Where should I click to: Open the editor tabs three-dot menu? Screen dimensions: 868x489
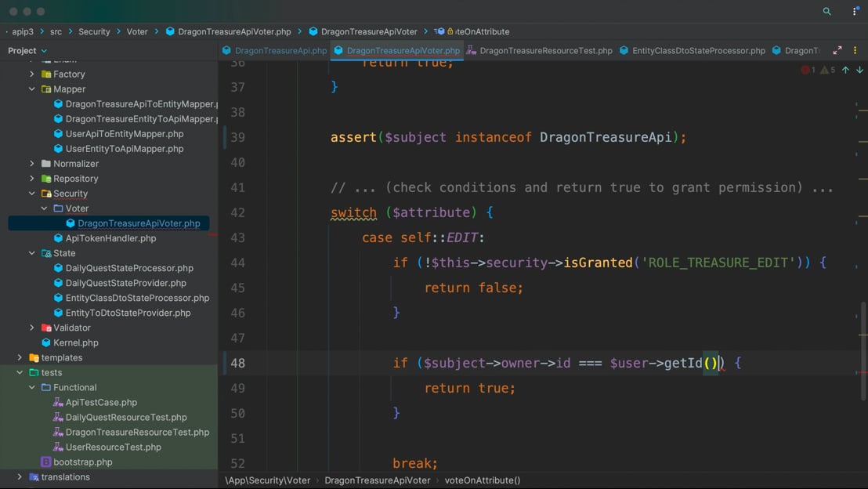tap(855, 50)
